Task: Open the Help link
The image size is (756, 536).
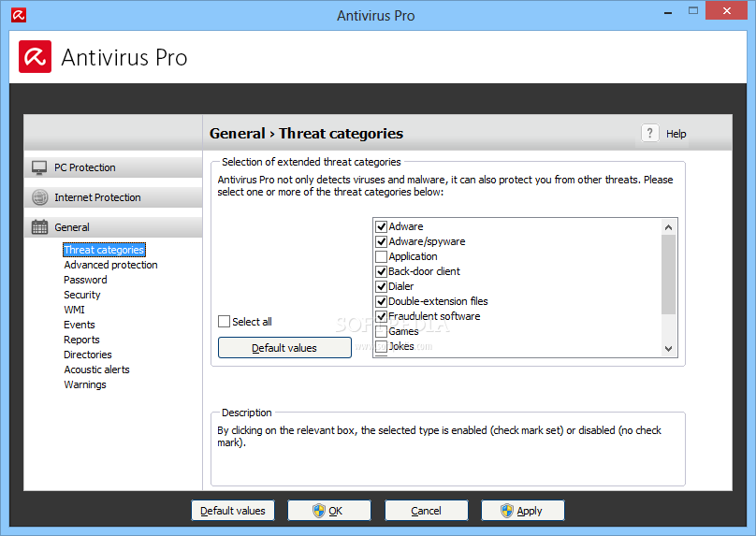Action: point(676,134)
